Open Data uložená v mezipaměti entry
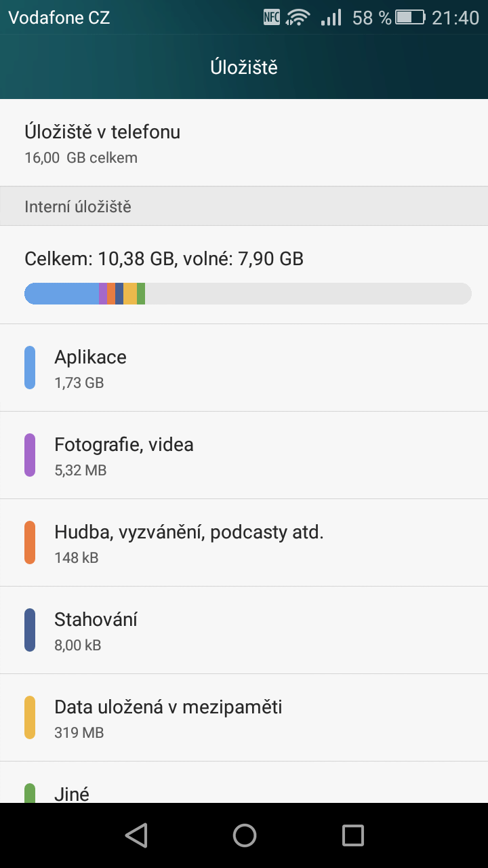This screenshot has height=868, width=488. tap(244, 717)
